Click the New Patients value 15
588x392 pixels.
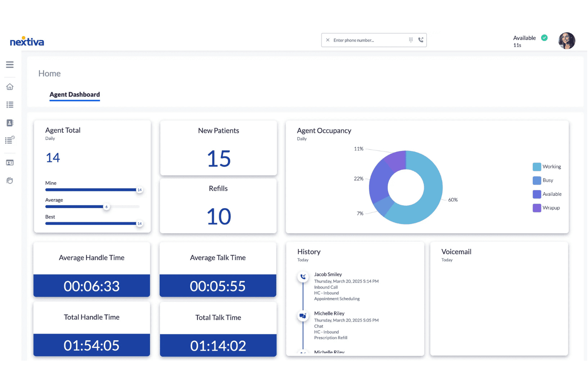[x=219, y=159]
